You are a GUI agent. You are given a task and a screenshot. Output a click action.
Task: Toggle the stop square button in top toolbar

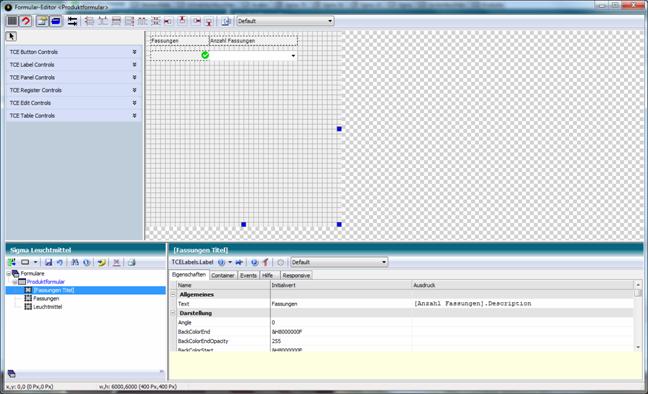pos(12,21)
